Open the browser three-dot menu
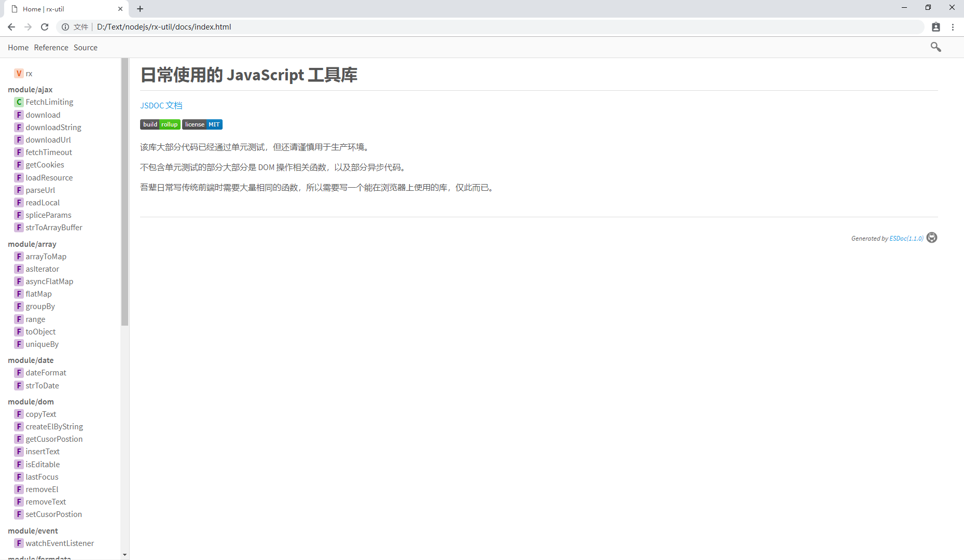This screenshot has height=560, width=964. (x=953, y=27)
